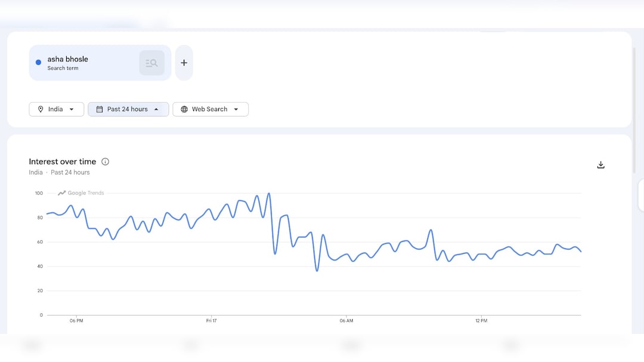
Task: Click the blue dot beside asha bhosle
Action: point(39,63)
